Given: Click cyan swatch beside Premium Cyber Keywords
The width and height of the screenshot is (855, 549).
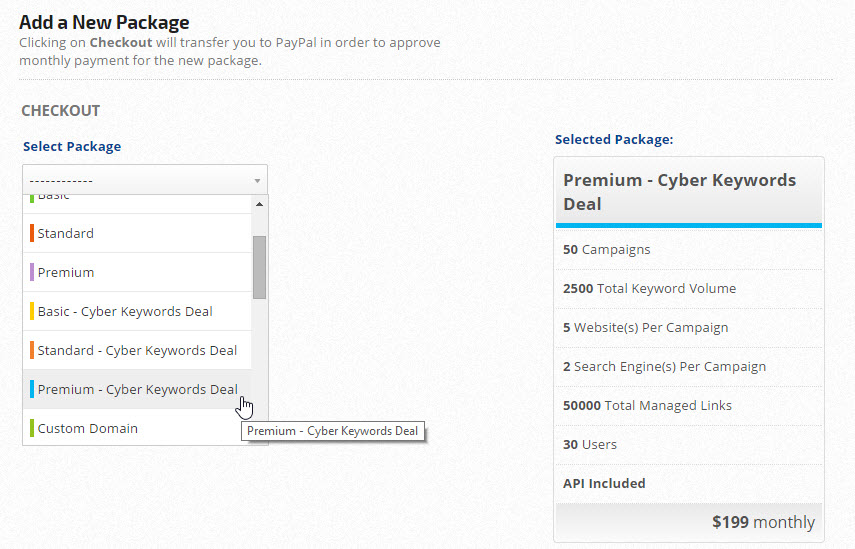Looking at the screenshot, I should (32, 389).
